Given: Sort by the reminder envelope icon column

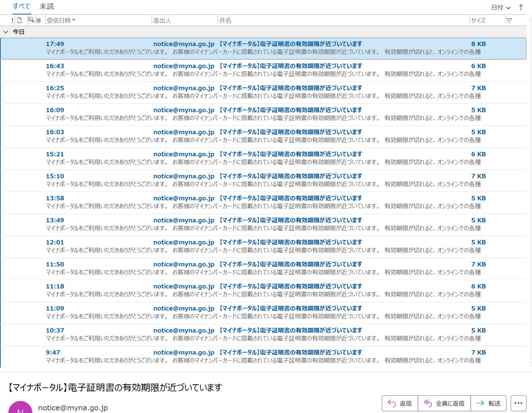Looking at the screenshot, I should pos(31,20).
